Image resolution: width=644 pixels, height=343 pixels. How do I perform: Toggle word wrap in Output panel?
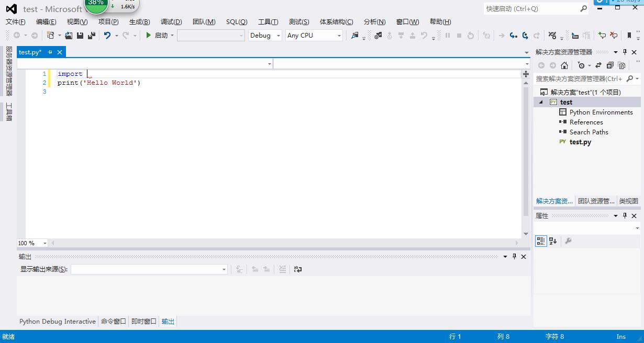(298, 269)
